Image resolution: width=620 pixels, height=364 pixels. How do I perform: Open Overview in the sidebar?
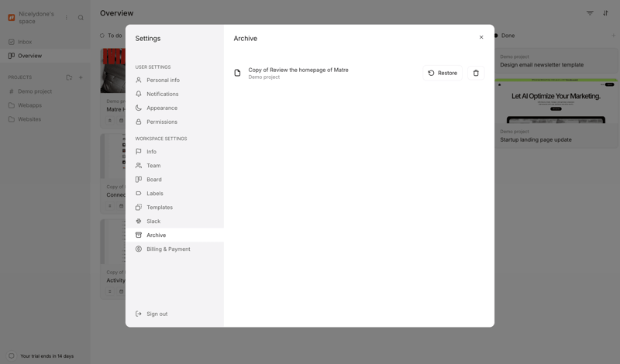[x=45, y=56]
